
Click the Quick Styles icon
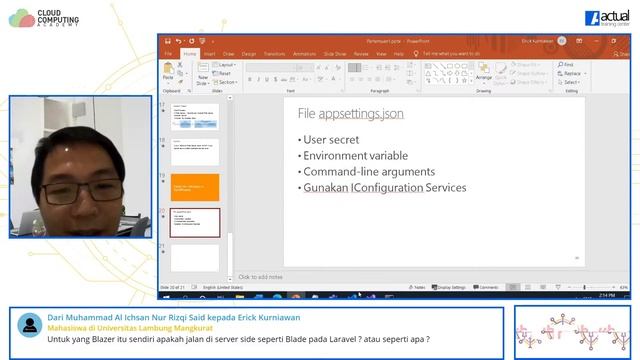[x=500, y=73]
